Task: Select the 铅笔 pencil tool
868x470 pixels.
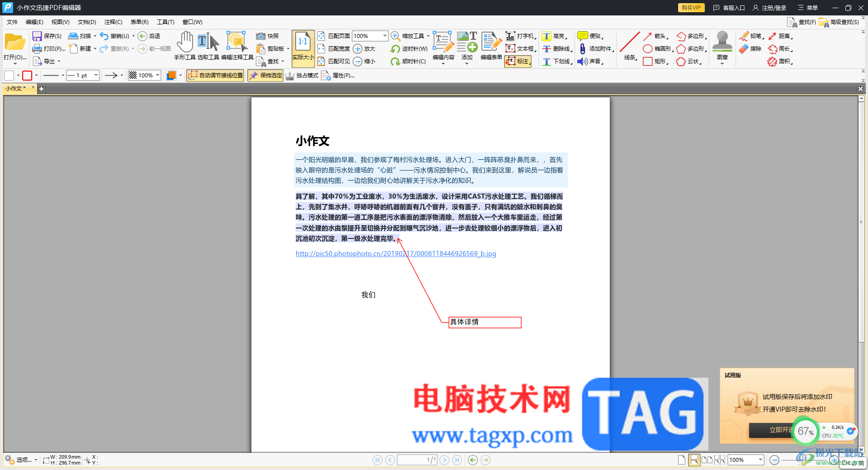Action: (x=751, y=36)
